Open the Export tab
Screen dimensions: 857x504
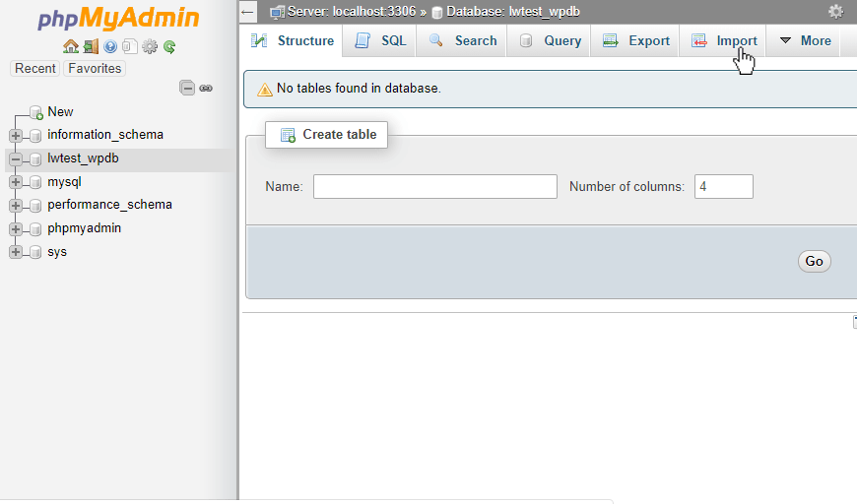click(x=635, y=40)
